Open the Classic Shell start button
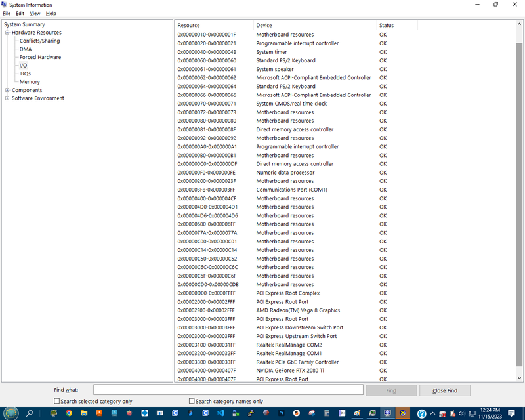The width and height of the screenshot is (525, 420). coord(10,413)
